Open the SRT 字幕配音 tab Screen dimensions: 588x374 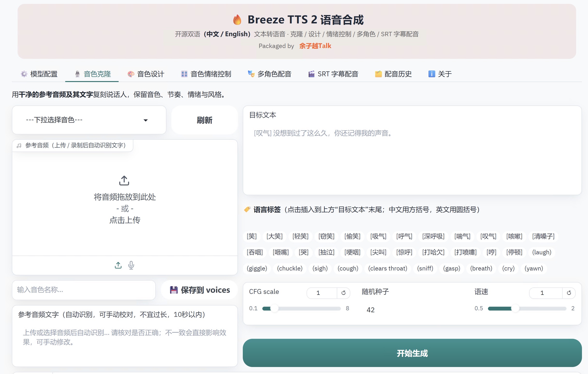333,74
